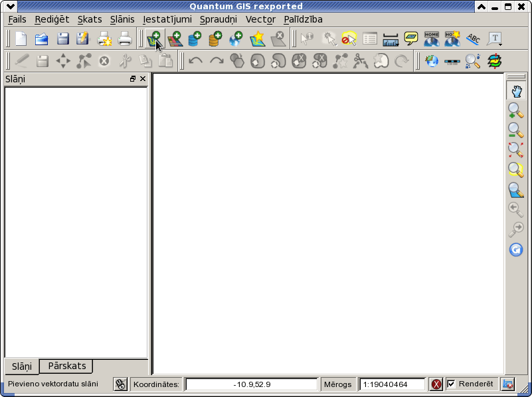The image size is (532, 397).
Task: Click the Koordinātes input field
Action: point(252,384)
